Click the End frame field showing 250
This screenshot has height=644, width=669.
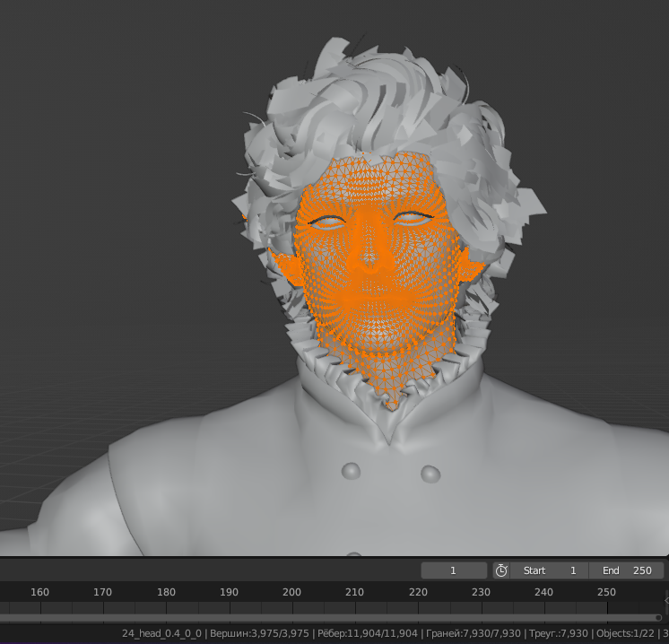click(x=626, y=570)
